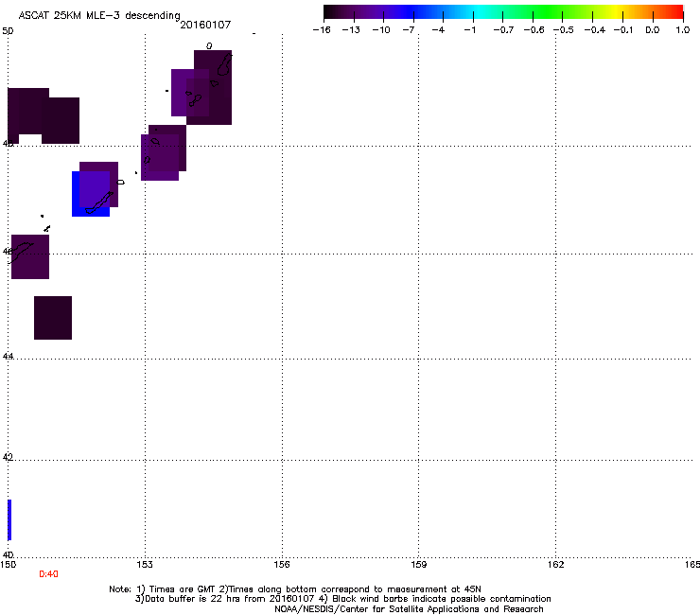The image size is (700, 615).
Task: Click the purple data block on the 46N line
Action: [30, 256]
